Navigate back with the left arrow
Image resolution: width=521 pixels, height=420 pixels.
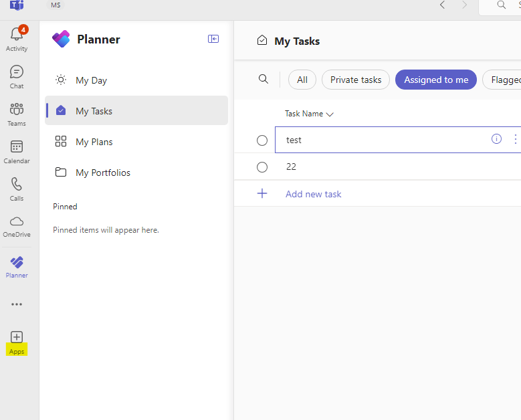coord(442,5)
